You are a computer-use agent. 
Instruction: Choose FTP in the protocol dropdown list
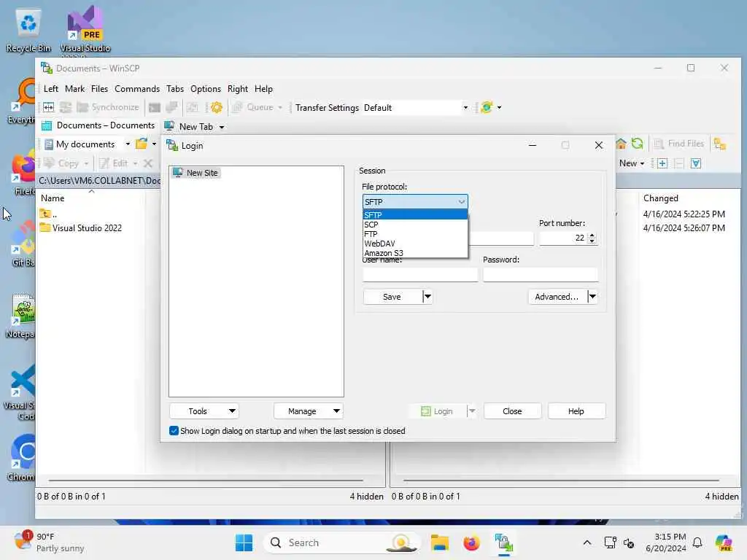point(415,234)
